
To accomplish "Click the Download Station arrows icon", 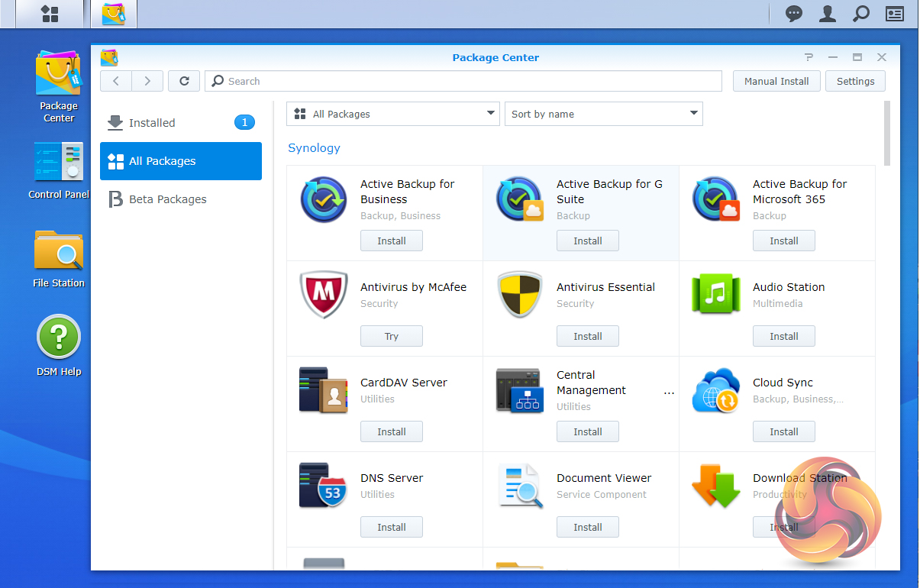I will (716, 486).
